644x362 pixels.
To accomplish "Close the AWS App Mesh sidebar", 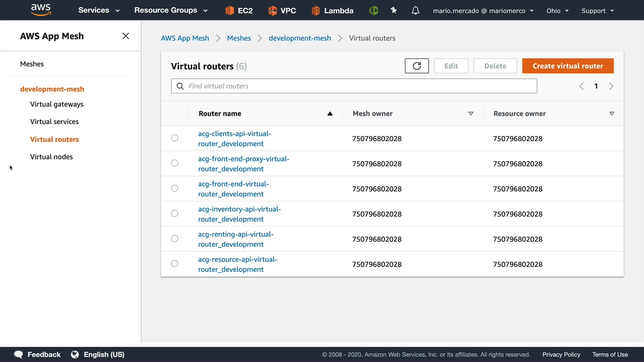I will [126, 36].
